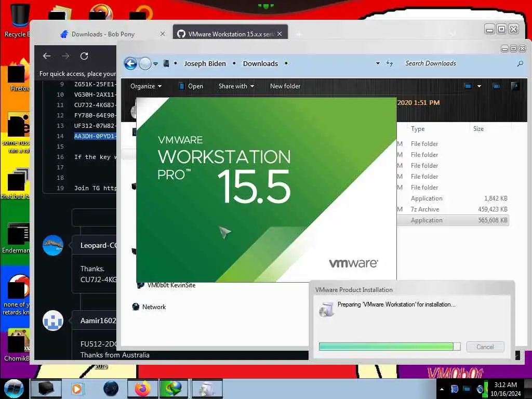Screen dimensions: 532x399
Task: Cancel the VMware Product Installation
Action: point(485,347)
